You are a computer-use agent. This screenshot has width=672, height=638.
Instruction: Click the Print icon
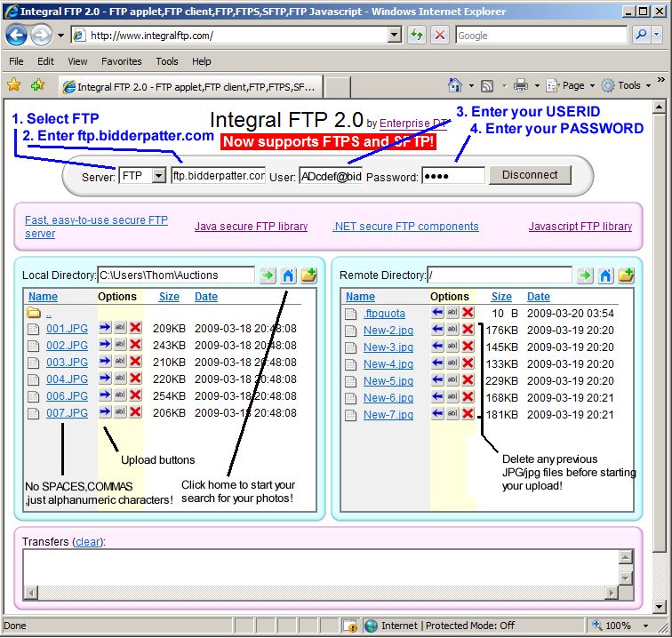click(x=520, y=85)
